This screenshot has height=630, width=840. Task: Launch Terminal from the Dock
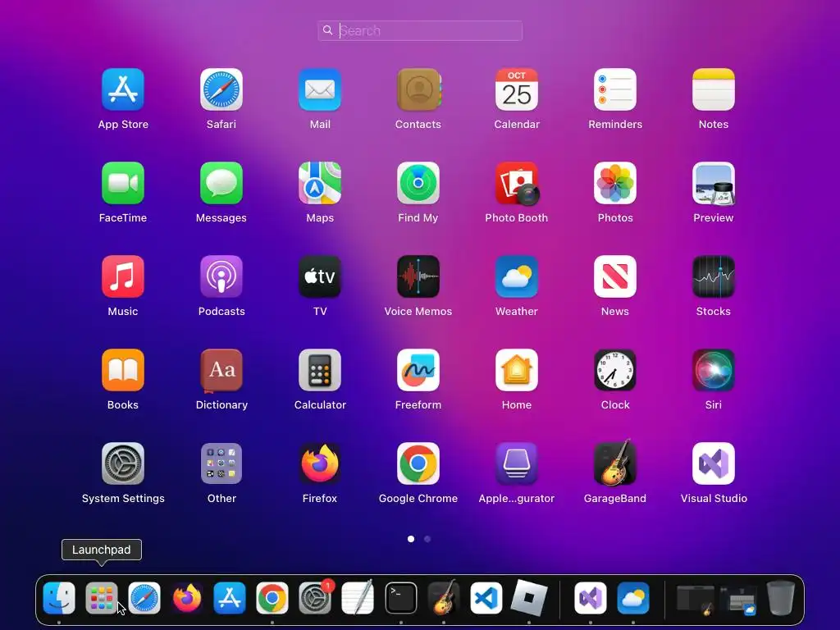400,598
